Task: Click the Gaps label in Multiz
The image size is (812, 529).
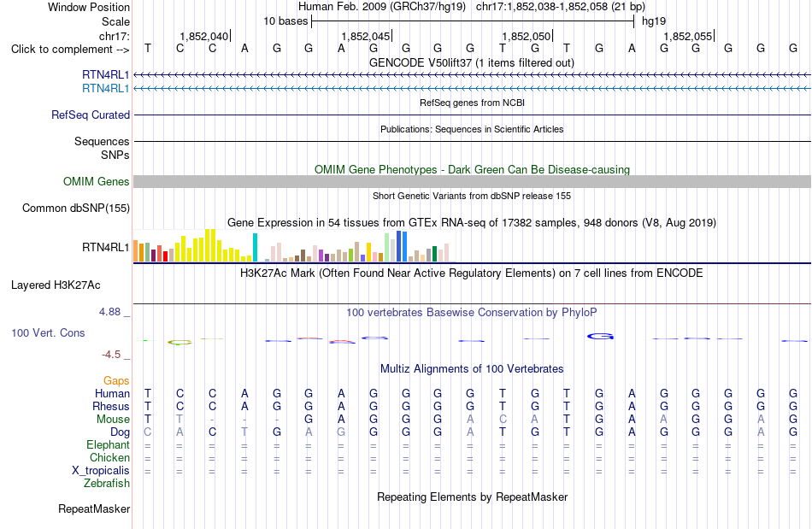Action: pos(116,381)
